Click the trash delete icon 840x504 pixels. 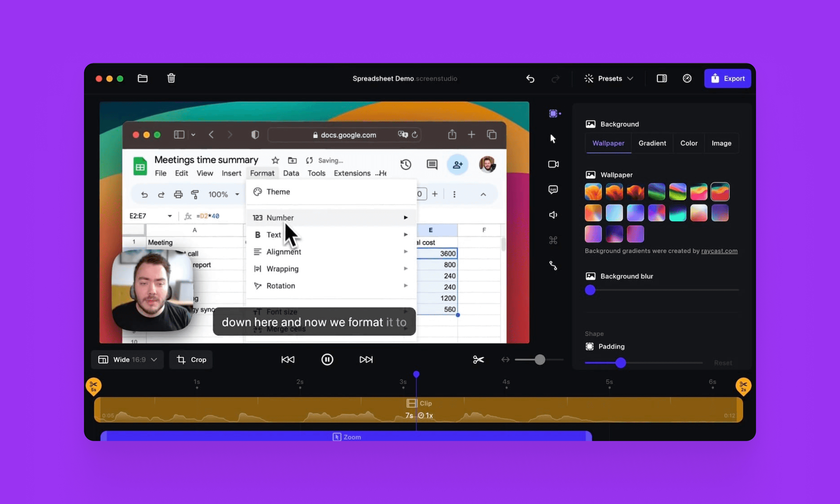pos(171,79)
